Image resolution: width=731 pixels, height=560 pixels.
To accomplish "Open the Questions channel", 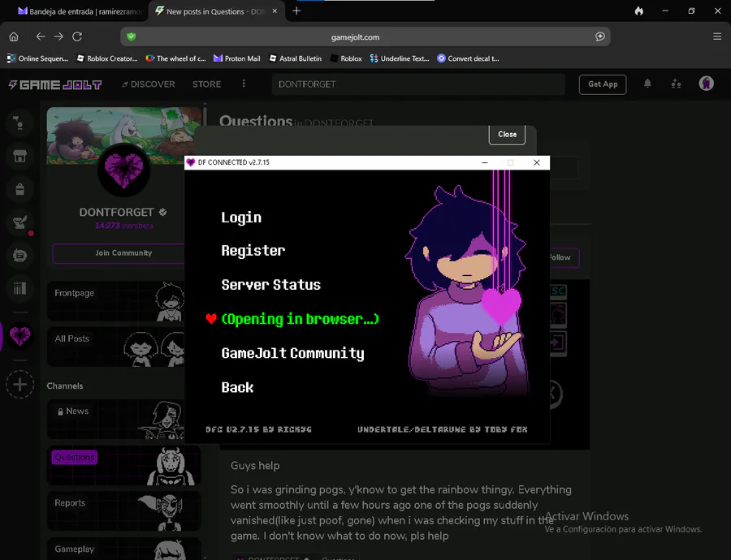I will [x=123, y=465].
